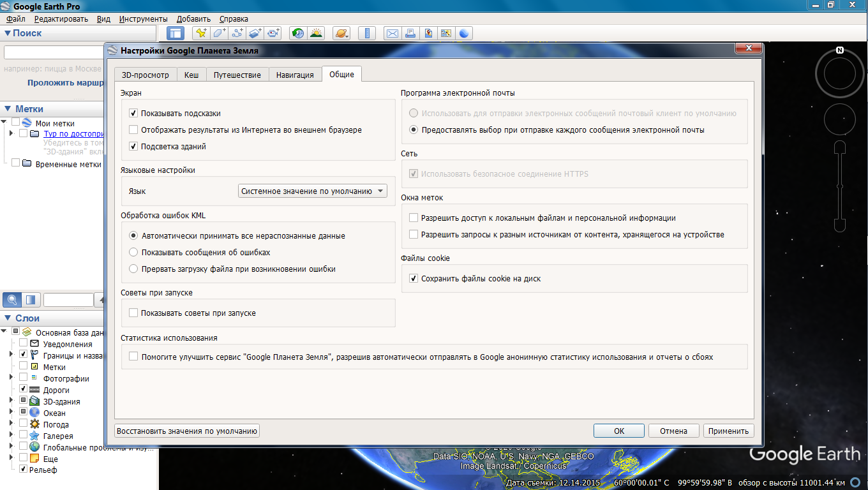868x490 pixels.
Task: Add an image overlay toolbar icon
Action: click(x=255, y=33)
